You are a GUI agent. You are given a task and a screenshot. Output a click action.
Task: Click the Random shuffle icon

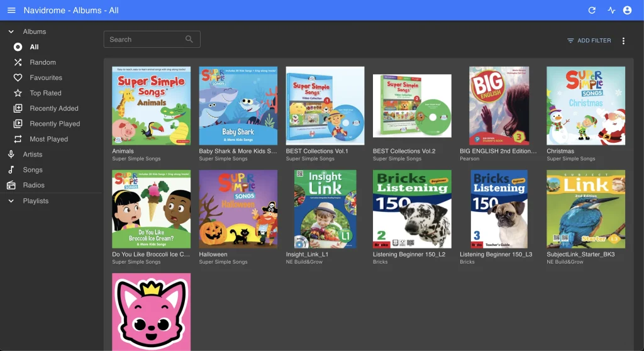pyautogui.click(x=18, y=62)
